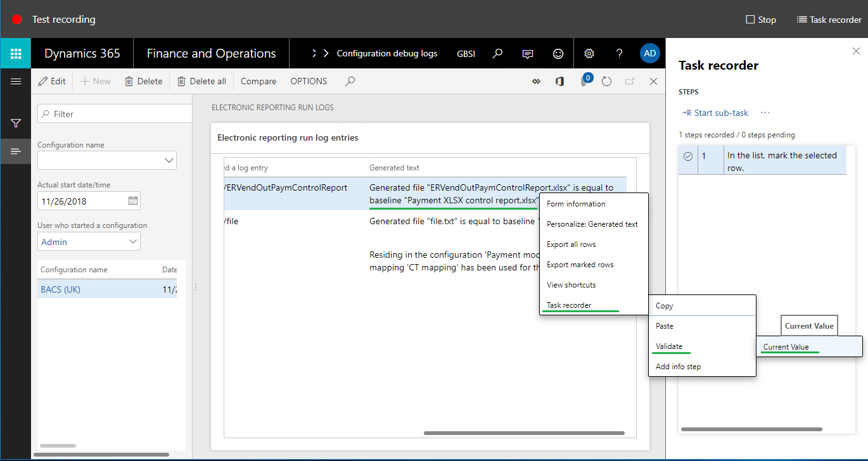Viewport: 868px width, 461px height.
Task: Open the Dynamics 365 app launcher grid icon
Action: coord(15,53)
